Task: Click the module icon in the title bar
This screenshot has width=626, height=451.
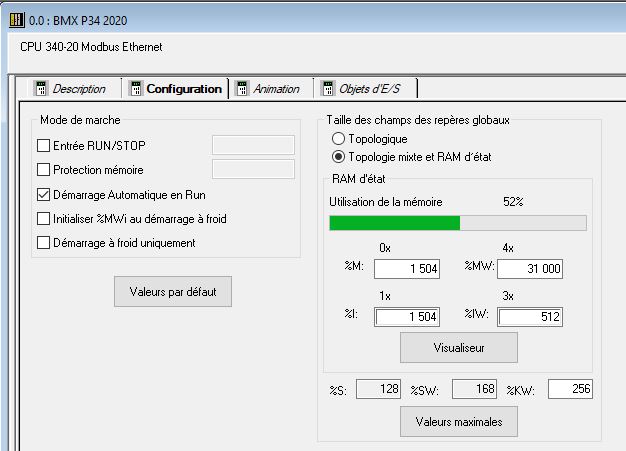Action: pos(16,21)
